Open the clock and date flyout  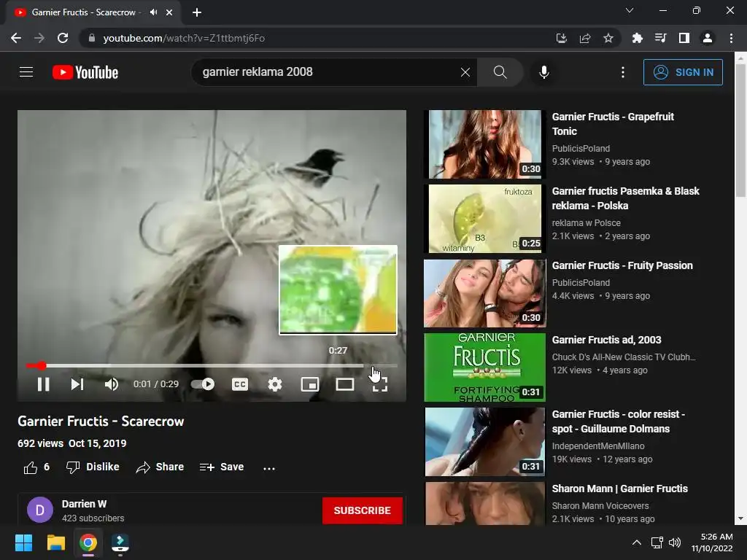(x=712, y=542)
